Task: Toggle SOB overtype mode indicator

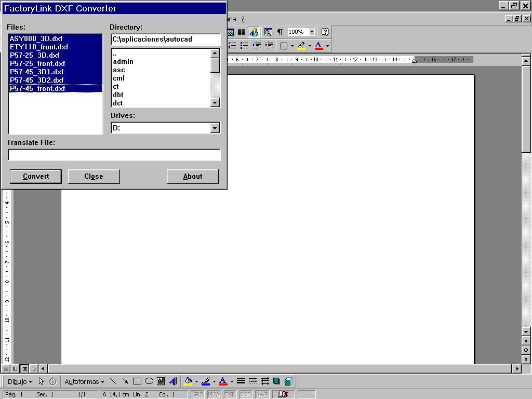Action: coord(245,394)
